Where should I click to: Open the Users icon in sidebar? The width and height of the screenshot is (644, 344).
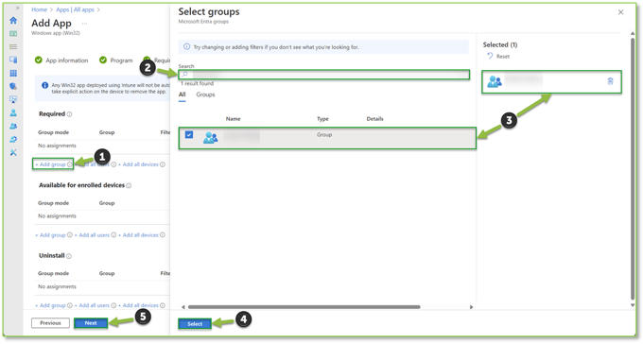(x=13, y=112)
